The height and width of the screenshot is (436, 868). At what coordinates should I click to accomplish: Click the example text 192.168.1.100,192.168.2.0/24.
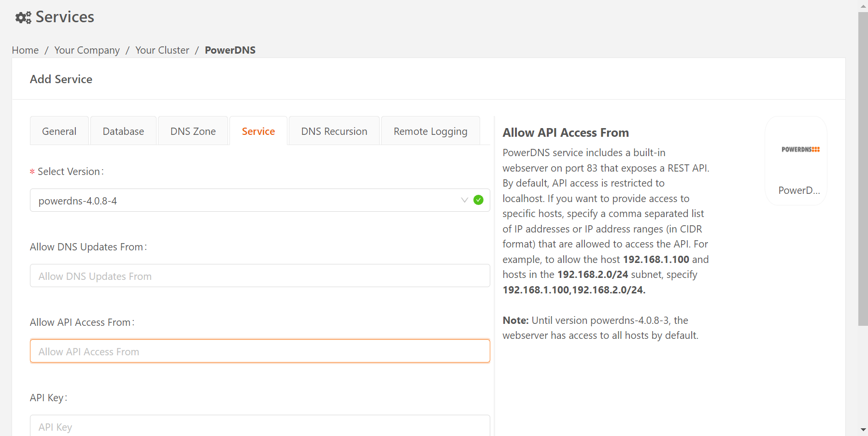pyautogui.click(x=574, y=290)
